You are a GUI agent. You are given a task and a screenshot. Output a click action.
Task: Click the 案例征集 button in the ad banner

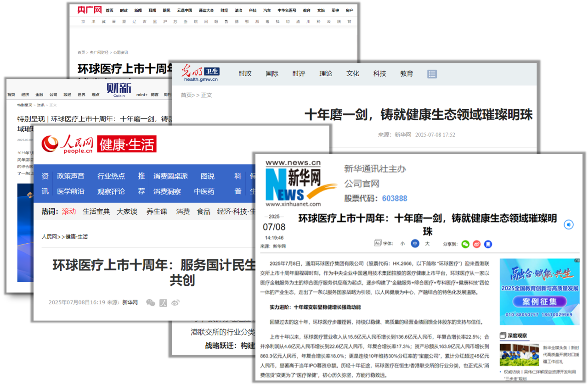click(x=539, y=301)
